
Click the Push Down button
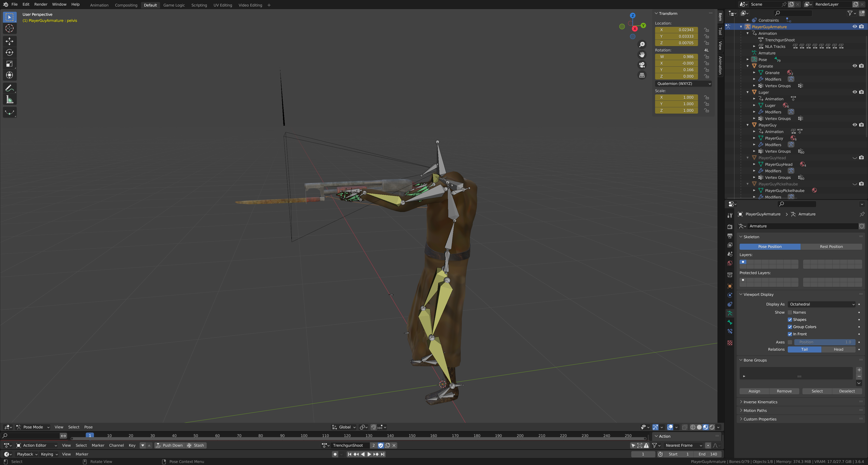click(170, 446)
